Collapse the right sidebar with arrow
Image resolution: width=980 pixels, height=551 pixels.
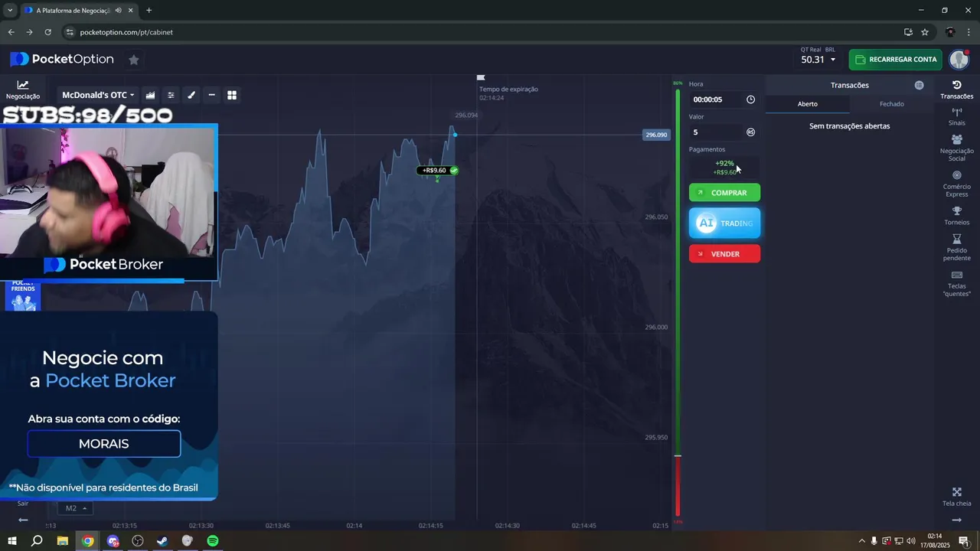point(956,520)
